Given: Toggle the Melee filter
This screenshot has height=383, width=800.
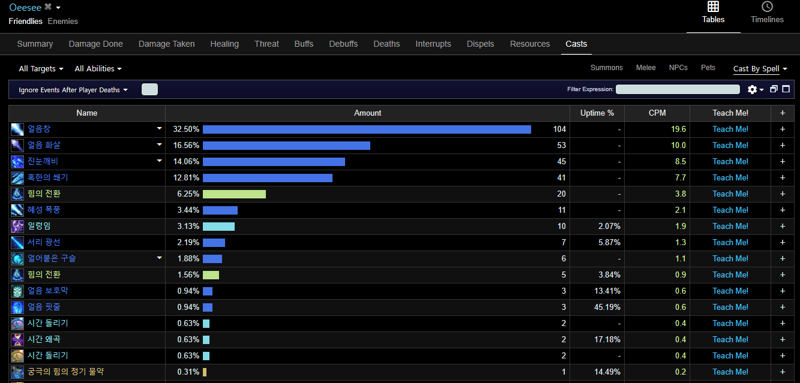Looking at the screenshot, I should (646, 68).
